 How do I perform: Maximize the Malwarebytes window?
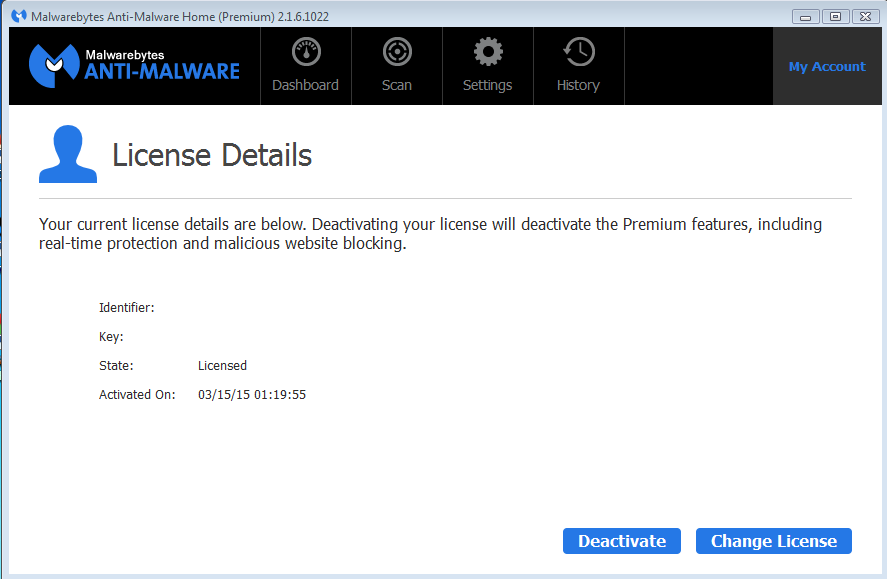point(835,17)
